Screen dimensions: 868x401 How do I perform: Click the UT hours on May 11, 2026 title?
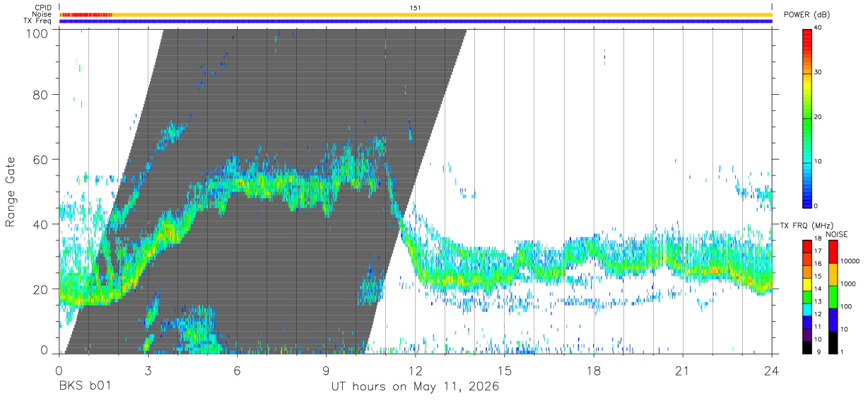pyautogui.click(x=415, y=387)
